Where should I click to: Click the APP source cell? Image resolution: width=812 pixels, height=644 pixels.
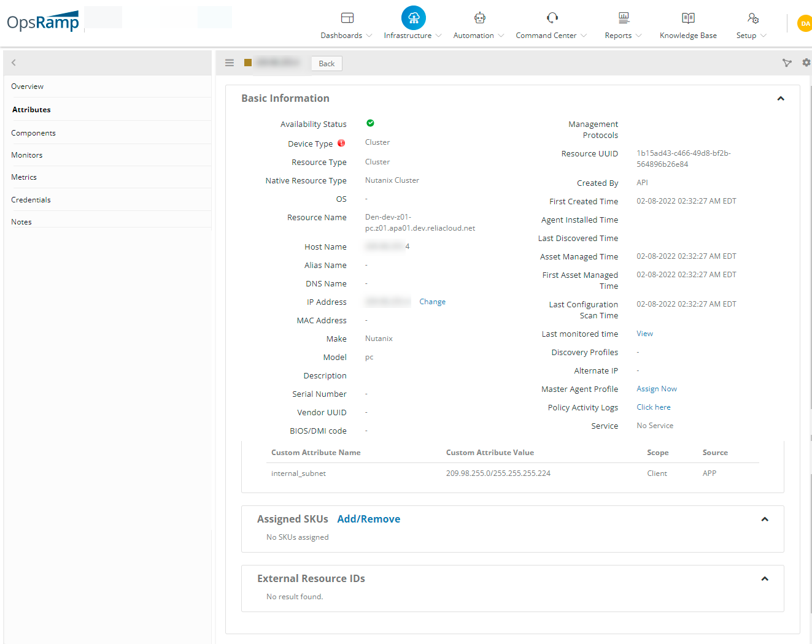coord(710,473)
